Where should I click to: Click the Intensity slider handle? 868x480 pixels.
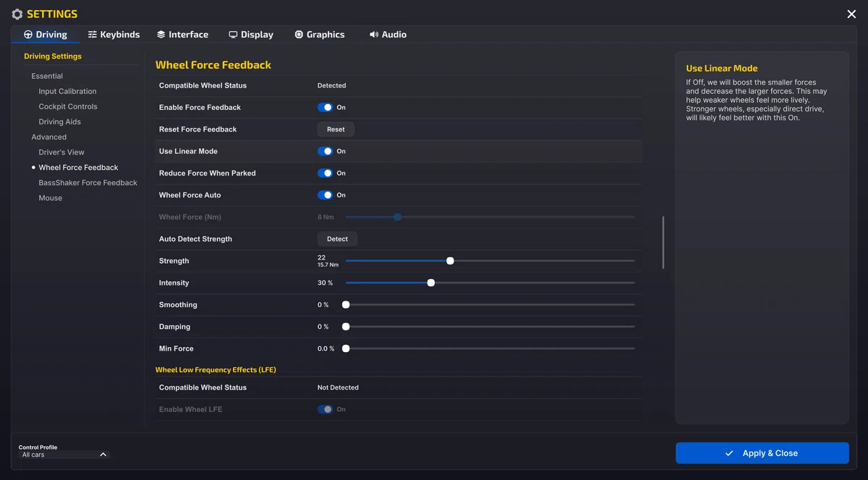click(x=431, y=283)
